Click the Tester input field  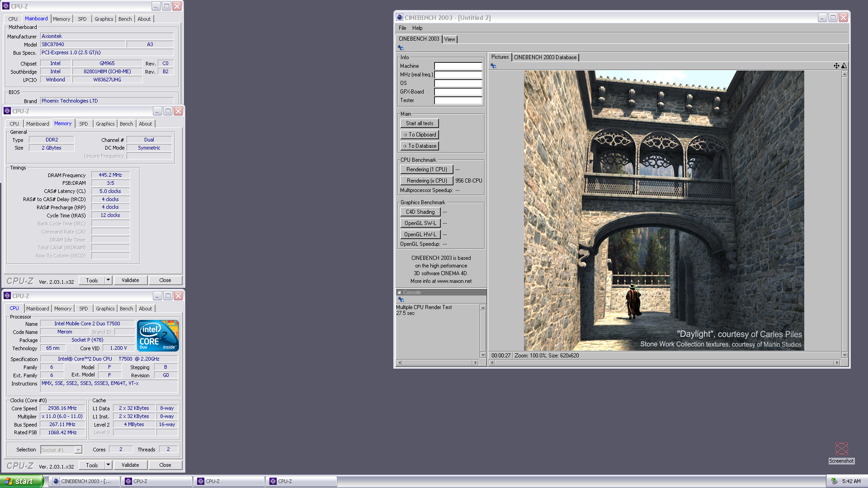(458, 100)
